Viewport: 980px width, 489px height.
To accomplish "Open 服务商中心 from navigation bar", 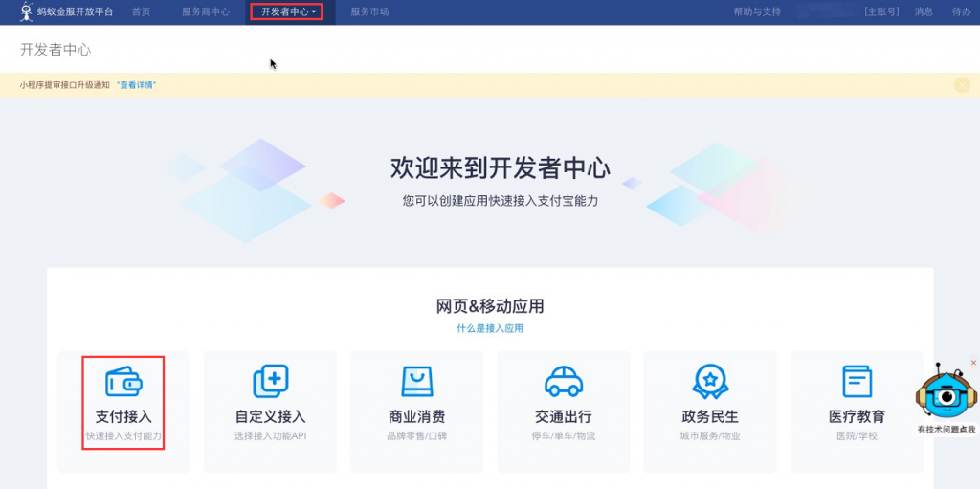I will pos(205,12).
